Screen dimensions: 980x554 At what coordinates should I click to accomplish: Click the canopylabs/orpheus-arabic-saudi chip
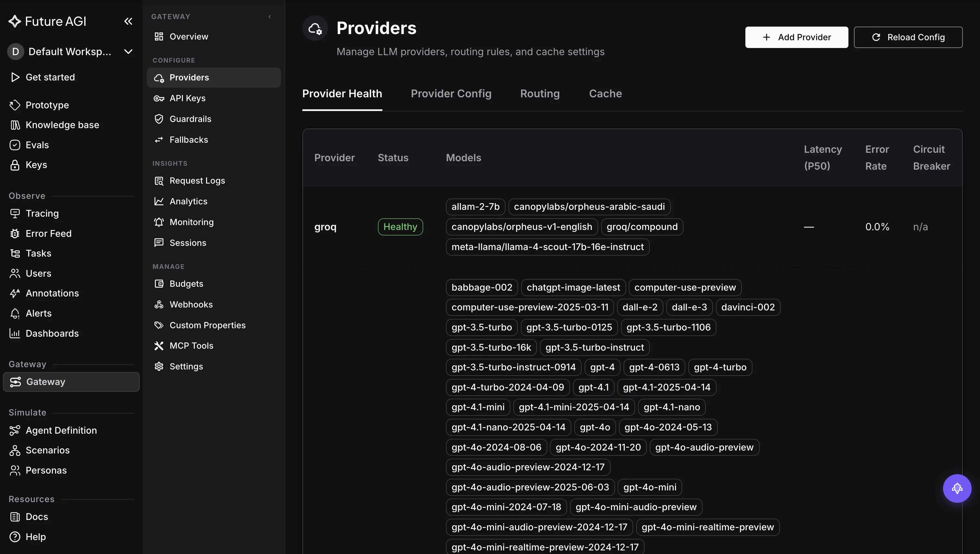[589, 207]
